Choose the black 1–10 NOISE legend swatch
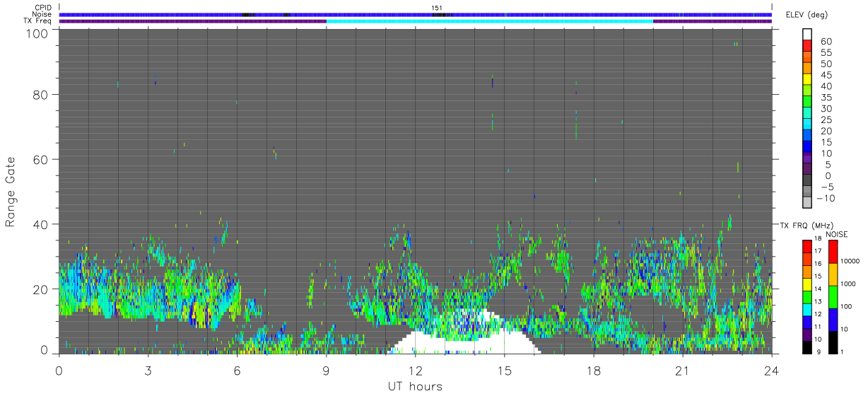 pyautogui.click(x=833, y=342)
